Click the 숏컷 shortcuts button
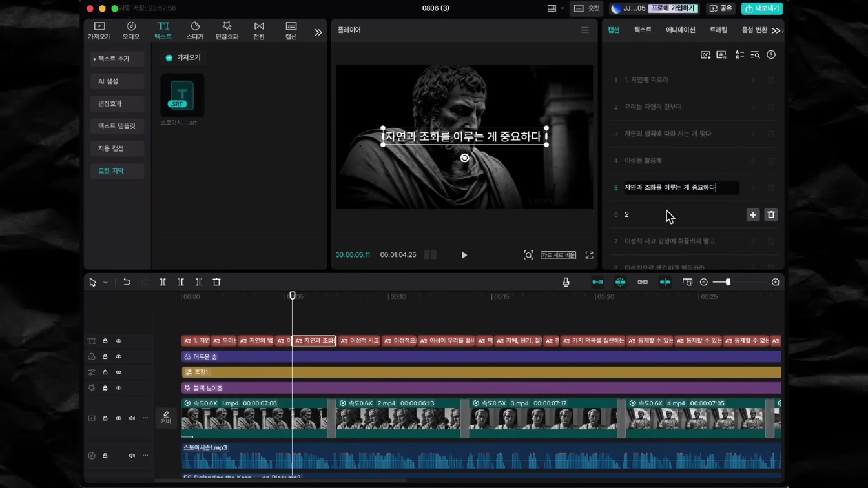 (x=587, y=8)
